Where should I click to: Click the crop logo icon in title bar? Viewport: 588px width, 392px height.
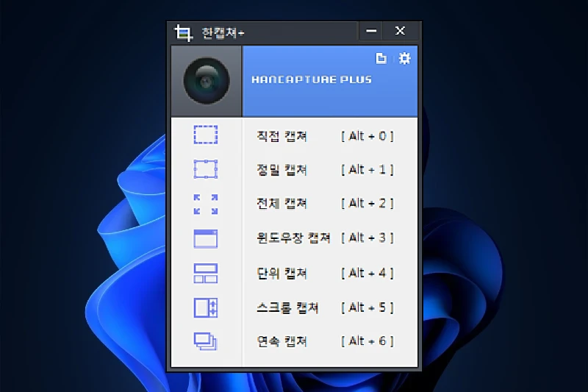point(184,32)
